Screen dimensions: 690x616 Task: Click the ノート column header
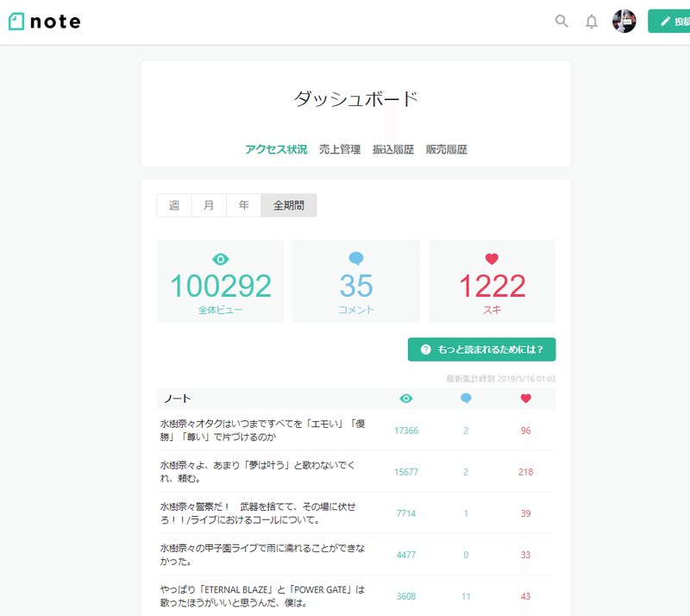(x=178, y=399)
